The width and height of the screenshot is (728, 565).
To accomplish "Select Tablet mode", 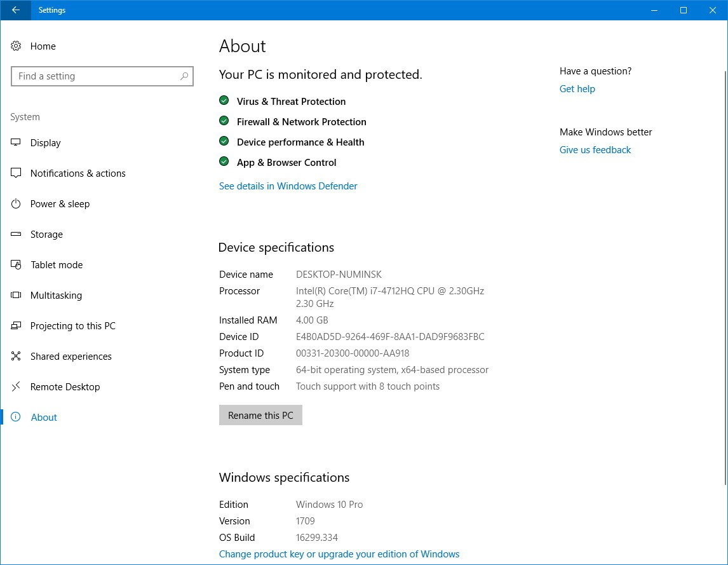I will click(x=57, y=265).
